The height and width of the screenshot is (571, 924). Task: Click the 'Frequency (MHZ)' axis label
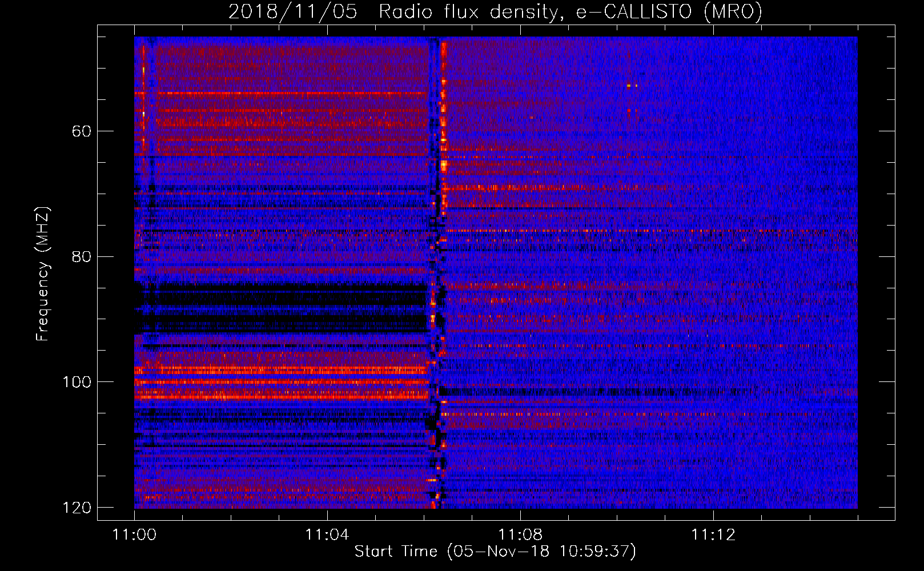pos(43,274)
